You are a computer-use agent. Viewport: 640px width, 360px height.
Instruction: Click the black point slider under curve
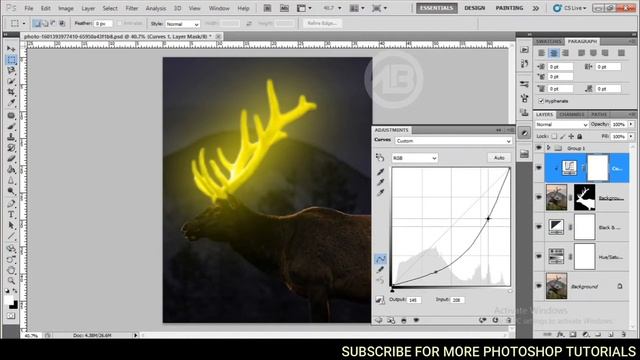click(x=392, y=291)
